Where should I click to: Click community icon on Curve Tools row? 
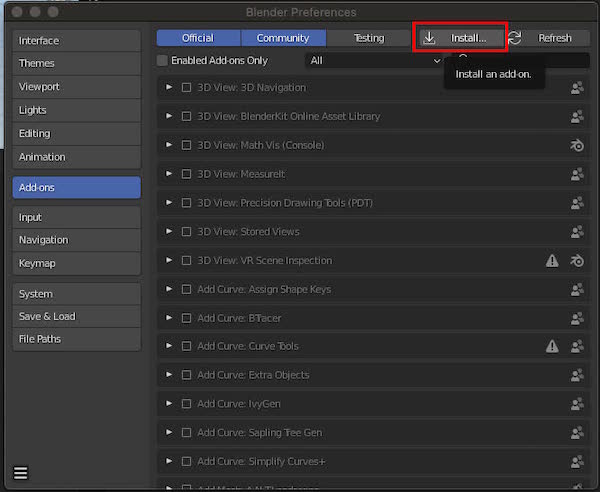click(577, 346)
